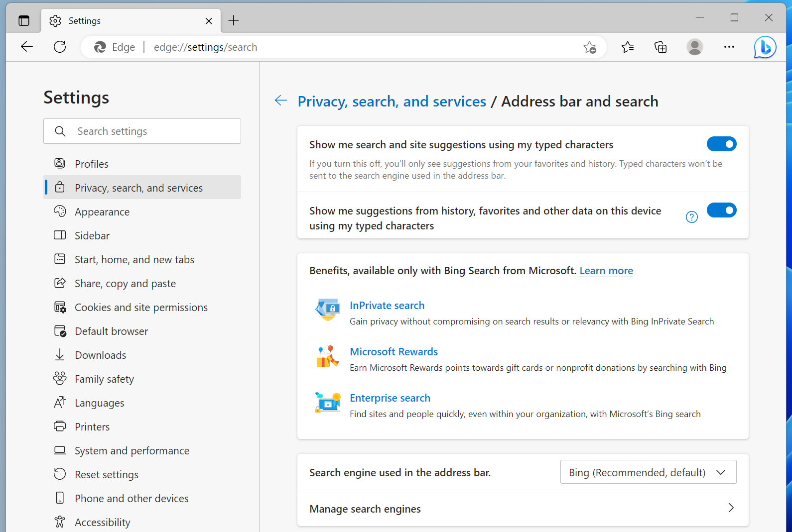Open the Enterprise search link
Viewport: 792px width, 532px height.
(390, 398)
